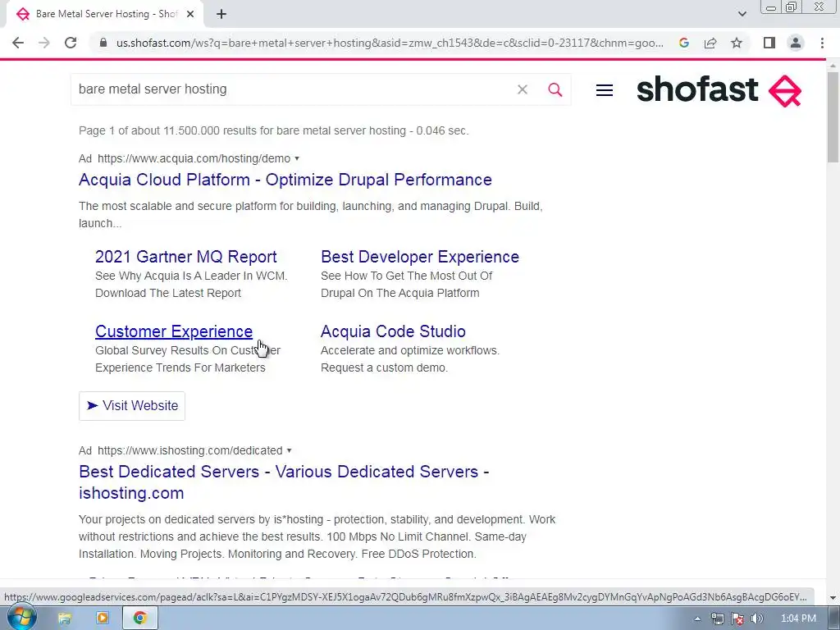Click the volume speaker tray icon
Image resolution: width=840 pixels, height=630 pixels.
(756, 619)
